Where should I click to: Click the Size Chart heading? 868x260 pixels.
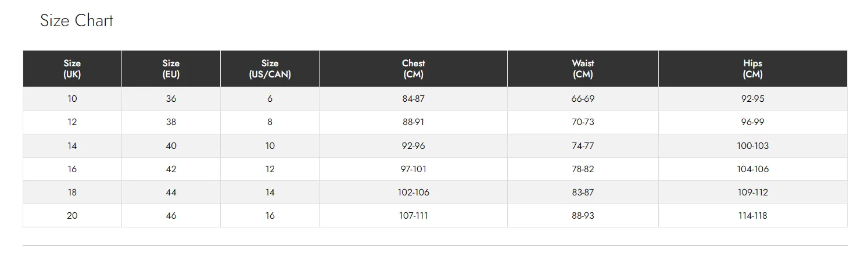click(77, 21)
